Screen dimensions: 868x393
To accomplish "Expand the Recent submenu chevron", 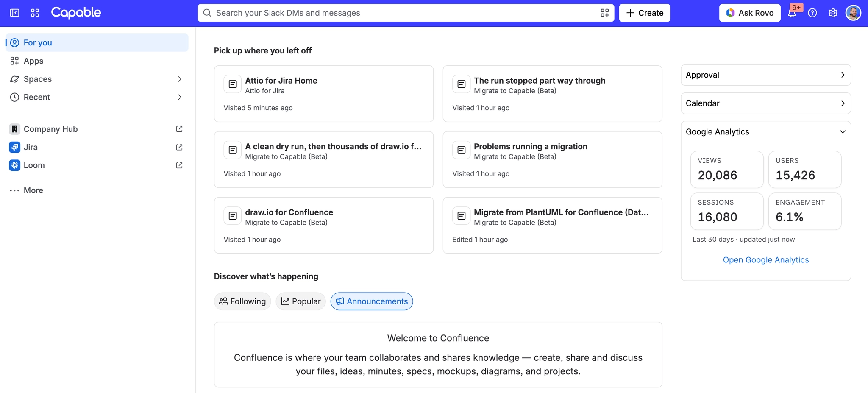I will 180,97.
